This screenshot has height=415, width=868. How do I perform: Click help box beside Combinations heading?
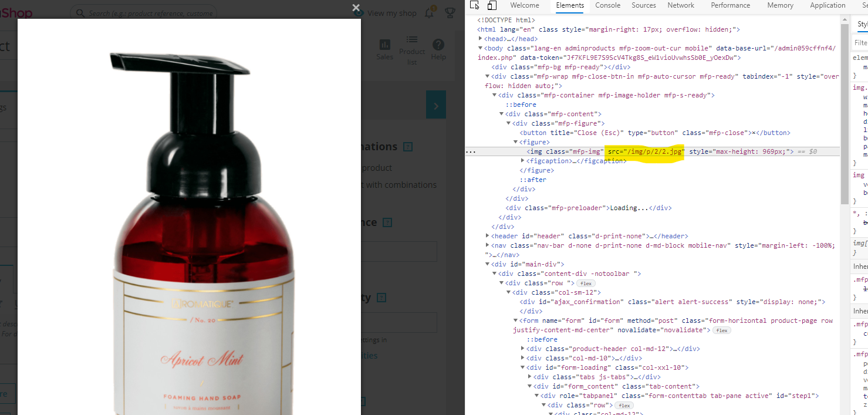(x=408, y=147)
